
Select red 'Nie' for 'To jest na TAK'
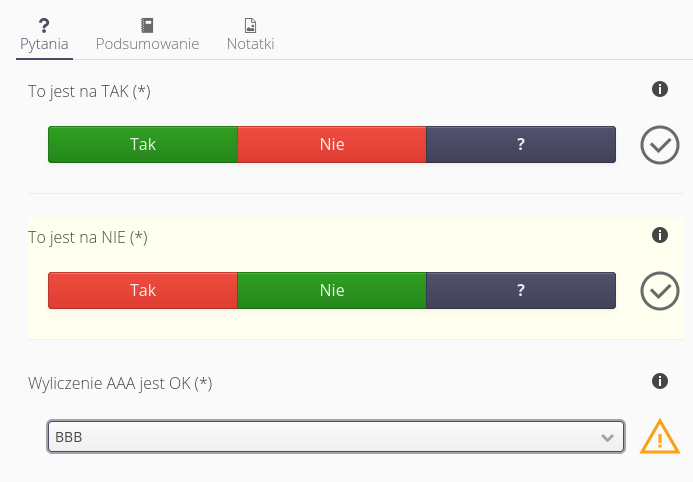332,144
